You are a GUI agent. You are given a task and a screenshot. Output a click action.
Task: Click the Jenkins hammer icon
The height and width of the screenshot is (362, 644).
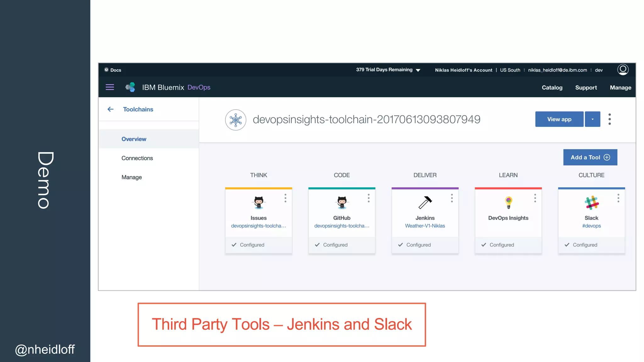tap(425, 203)
